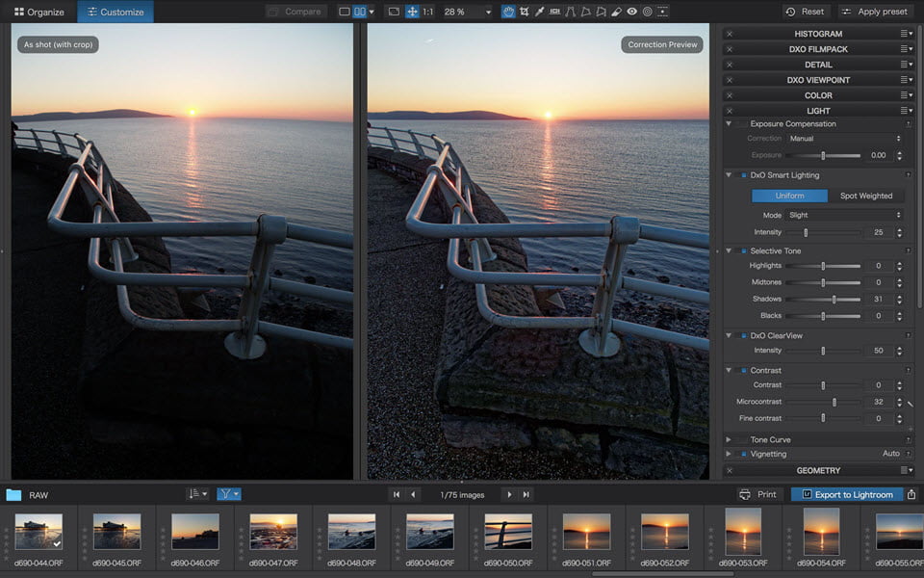Open the view layout dropdown arrow
This screenshot has width=924, height=578.
point(372,12)
